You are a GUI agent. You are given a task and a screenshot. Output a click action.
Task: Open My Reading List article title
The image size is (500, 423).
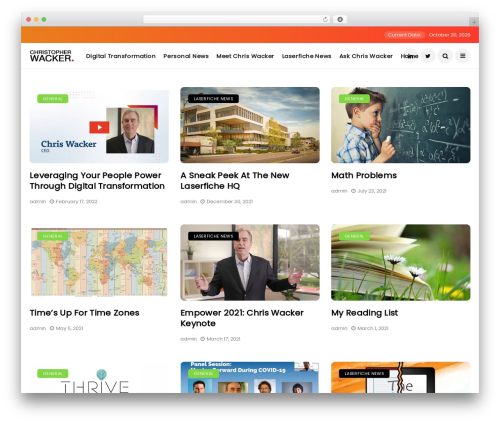coord(364,313)
